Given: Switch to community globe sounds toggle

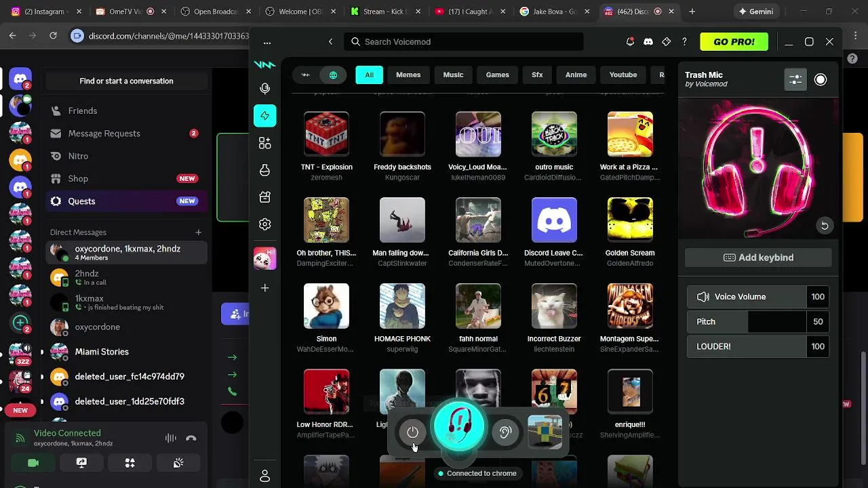Looking at the screenshot, I should point(333,75).
